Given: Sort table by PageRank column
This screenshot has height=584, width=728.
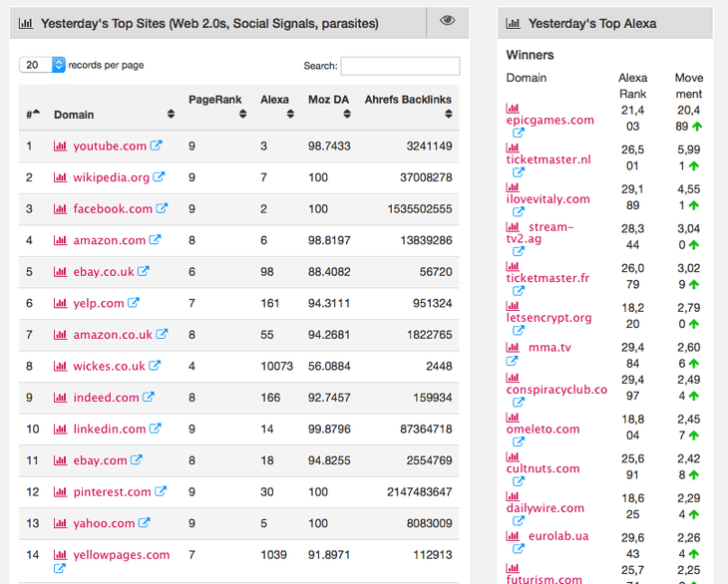Looking at the screenshot, I should point(214,107).
